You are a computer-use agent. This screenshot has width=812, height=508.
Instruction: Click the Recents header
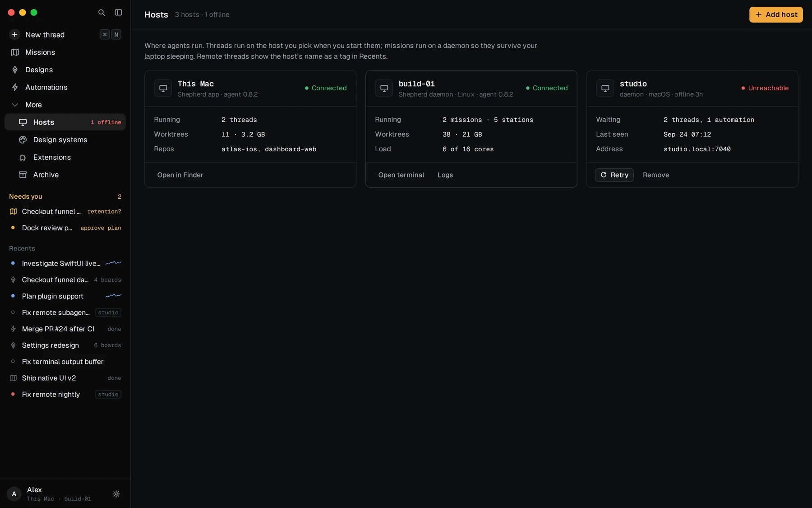tap(22, 248)
